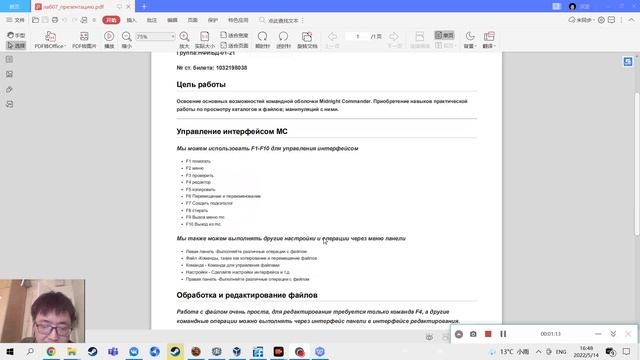Switch the ENG input language indicator
This screenshot has height=360, width=640.
pyautogui.click(x=561, y=351)
